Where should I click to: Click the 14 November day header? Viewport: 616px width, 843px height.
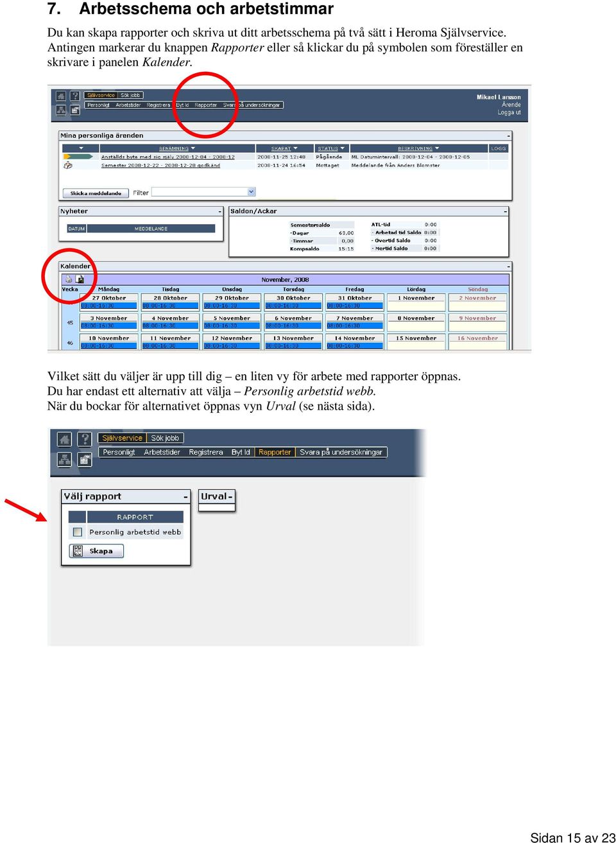pyautogui.click(x=355, y=338)
